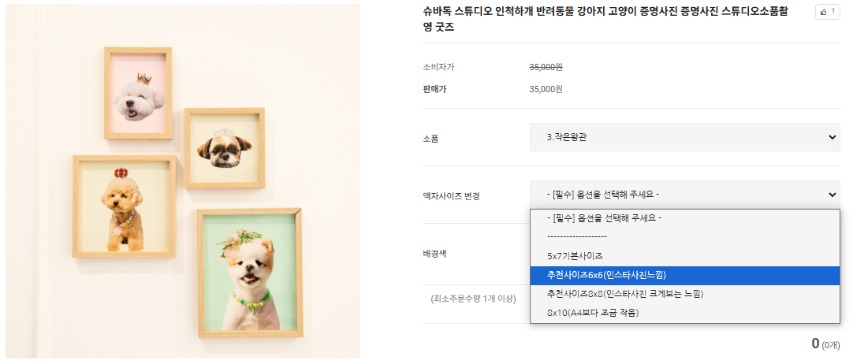Choose the [필수] placeholder option in list
The height and width of the screenshot is (364, 868).
click(x=603, y=218)
